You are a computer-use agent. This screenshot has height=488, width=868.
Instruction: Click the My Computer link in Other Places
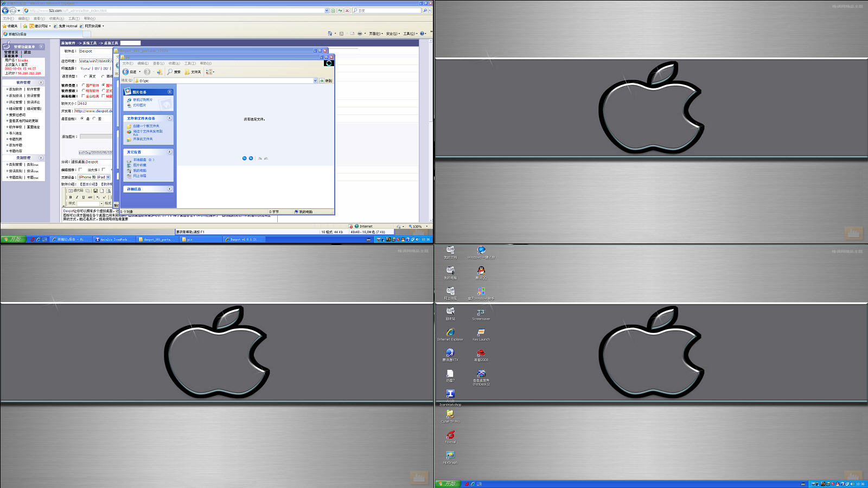coord(139,170)
